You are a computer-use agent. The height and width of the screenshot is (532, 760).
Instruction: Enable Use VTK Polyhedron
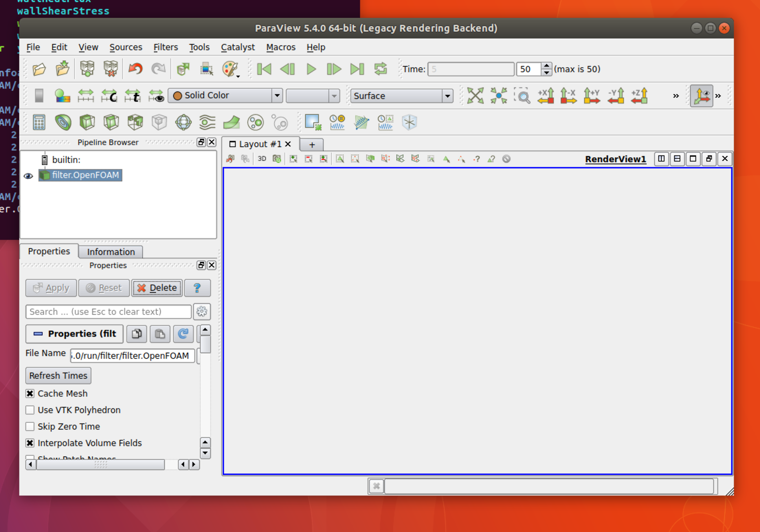point(30,410)
